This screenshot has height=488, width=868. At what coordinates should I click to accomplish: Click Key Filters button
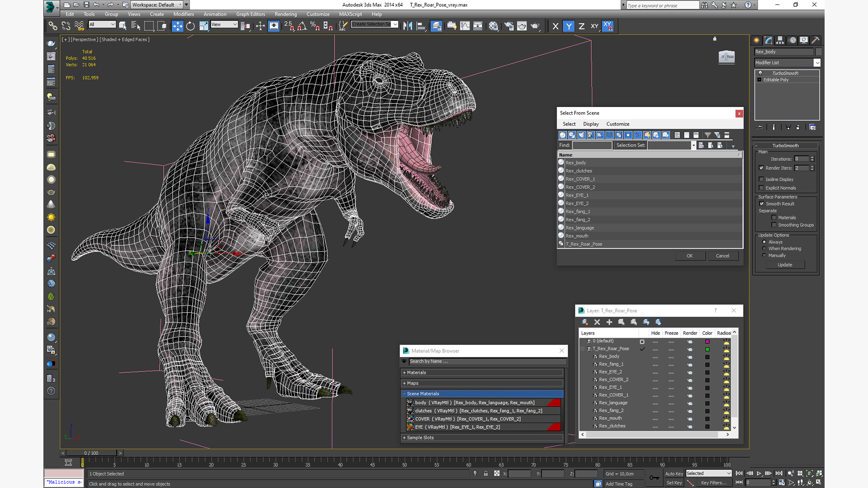click(713, 483)
